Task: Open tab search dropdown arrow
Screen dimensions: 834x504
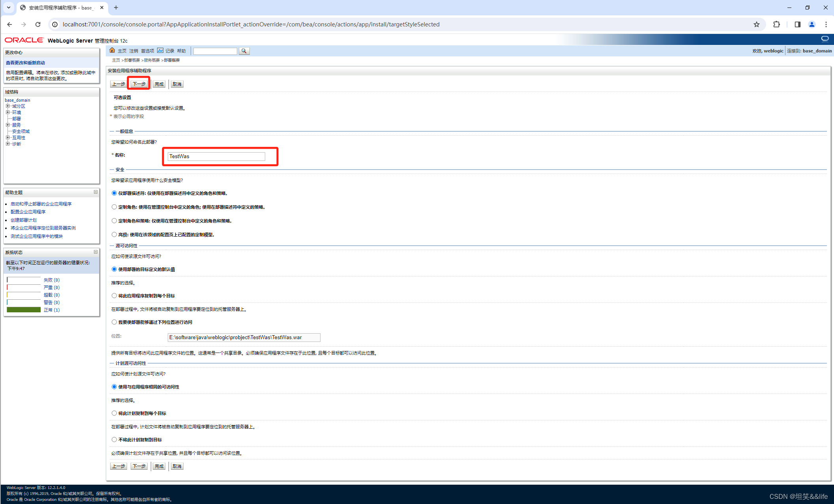Action: [8, 7]
